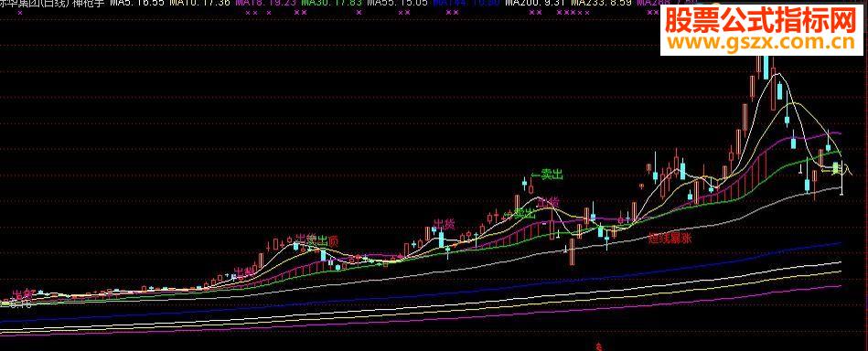Image resolution: width=868 pixels, height=351 pixels.
Task: Click the blue MA144 readout
Action: (466, 4)
